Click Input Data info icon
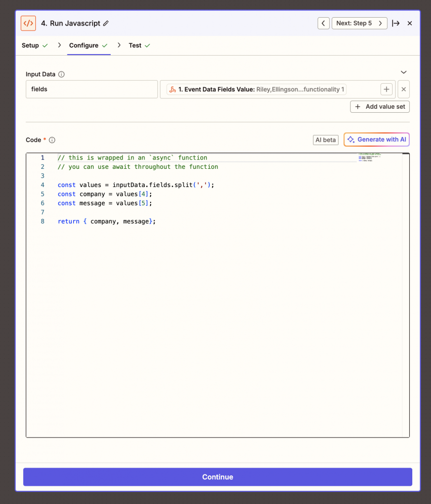 click(62, 74)
